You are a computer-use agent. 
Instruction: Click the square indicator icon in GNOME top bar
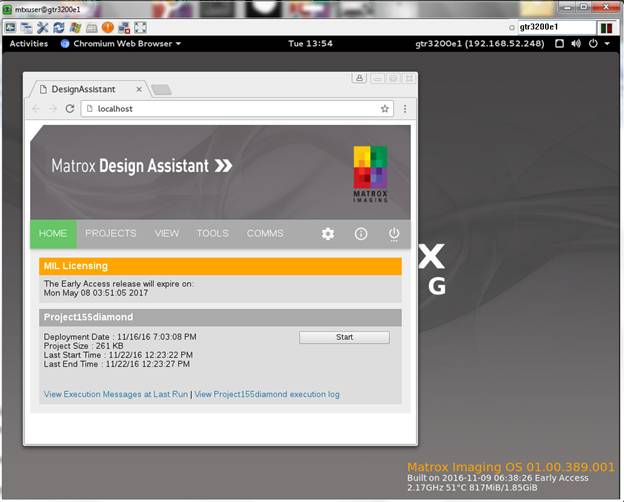[x=559, y=43]
